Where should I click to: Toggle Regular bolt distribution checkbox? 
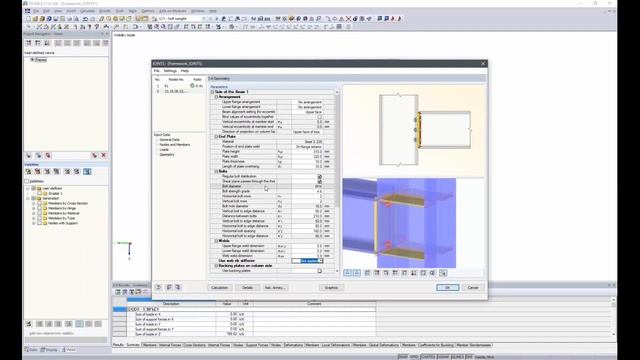(x=320, y=176)
